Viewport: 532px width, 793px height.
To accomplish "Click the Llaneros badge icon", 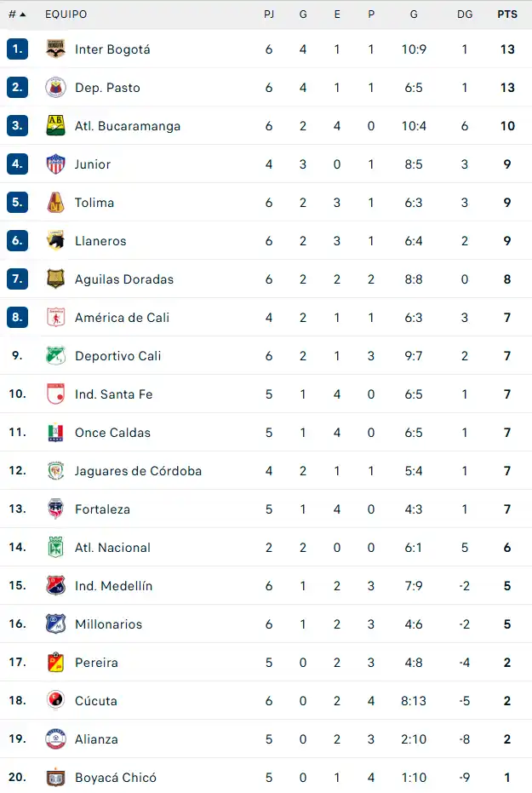I will (55, 240).
